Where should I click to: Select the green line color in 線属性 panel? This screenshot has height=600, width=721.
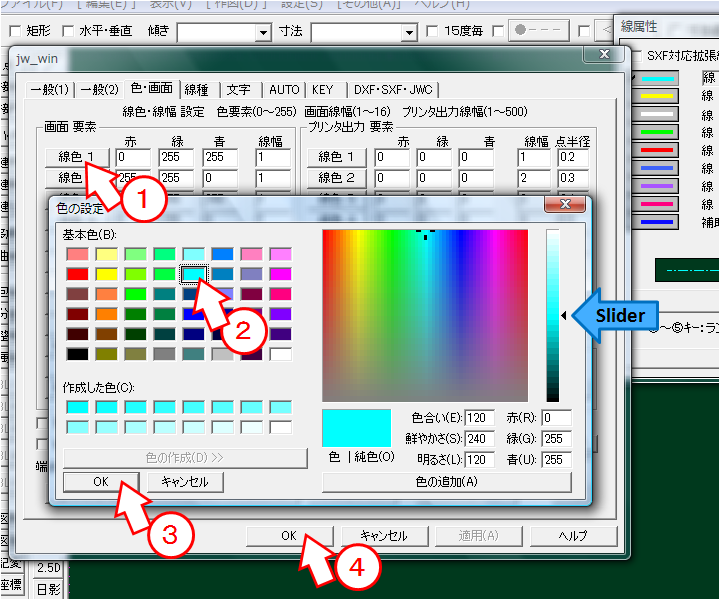click(657, 131)
